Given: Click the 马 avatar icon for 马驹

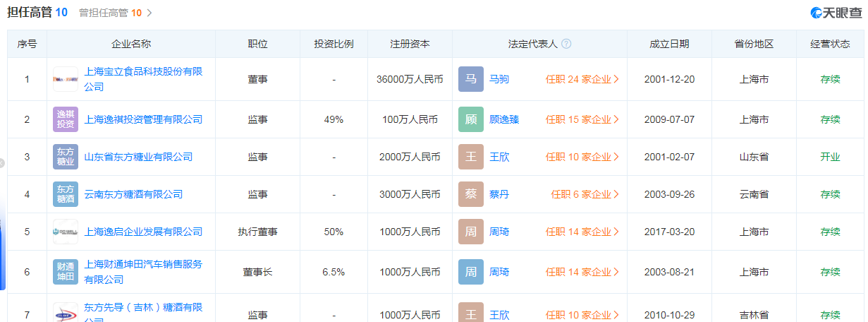Looking at the screenshot, I should pos(471,79).
